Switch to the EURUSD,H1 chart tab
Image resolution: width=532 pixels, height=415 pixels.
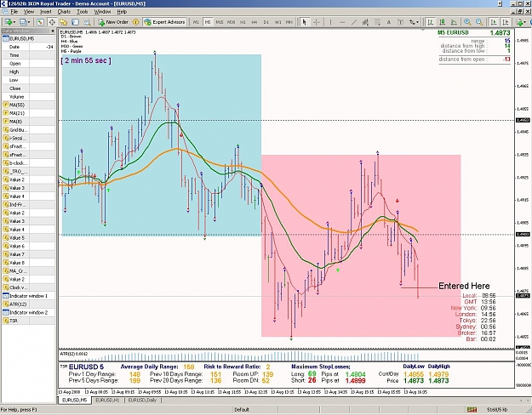coord(107,401)
